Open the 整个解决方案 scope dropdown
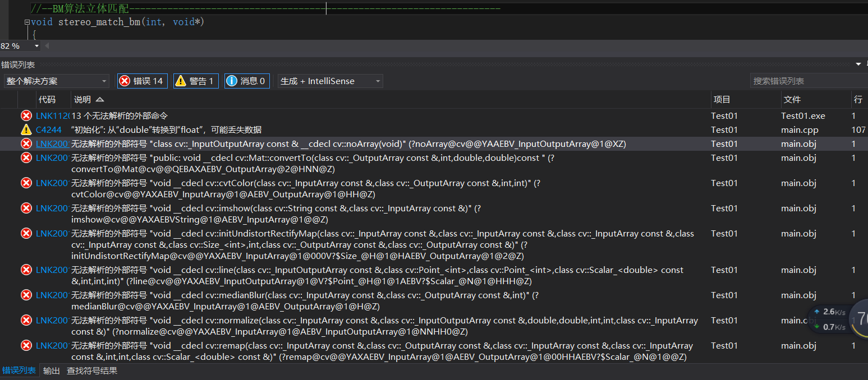Viewport: 868px width, 380px height. pos(56,81)
